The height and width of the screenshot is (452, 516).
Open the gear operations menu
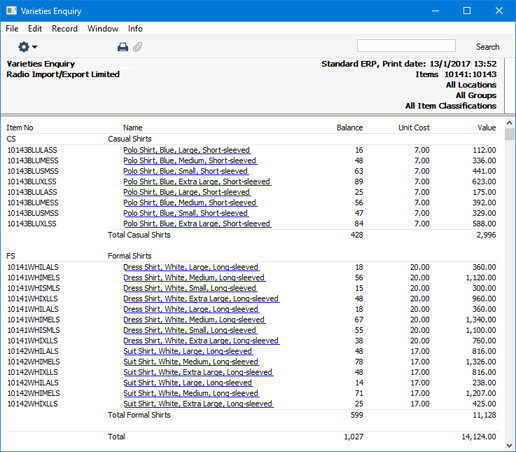(x=27, y=47)
